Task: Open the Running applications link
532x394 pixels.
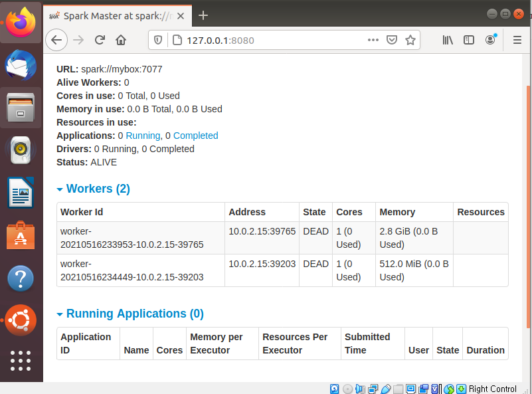Action: [x=143, y=136]
